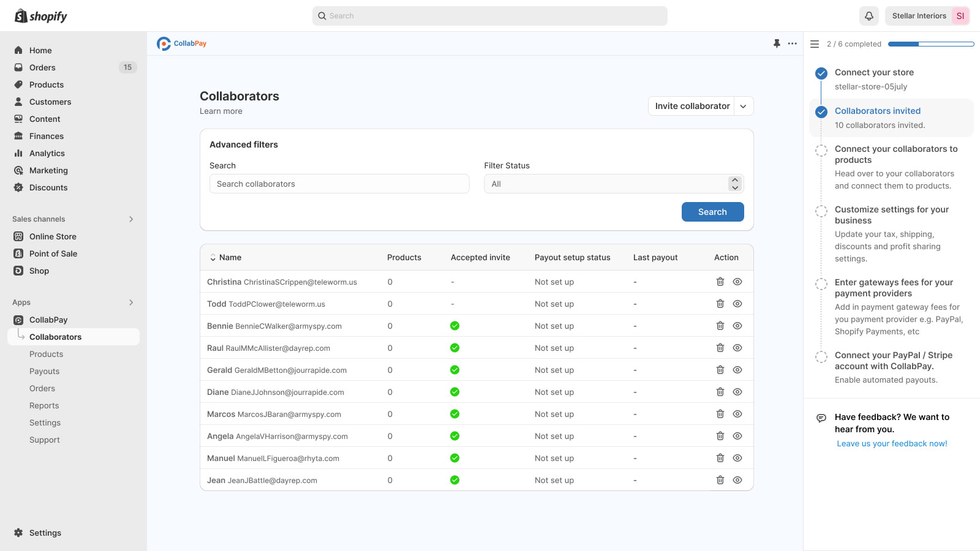The image size is (980, 551).
Task: Expand the Sales channels section
Action: click(131, 219)
